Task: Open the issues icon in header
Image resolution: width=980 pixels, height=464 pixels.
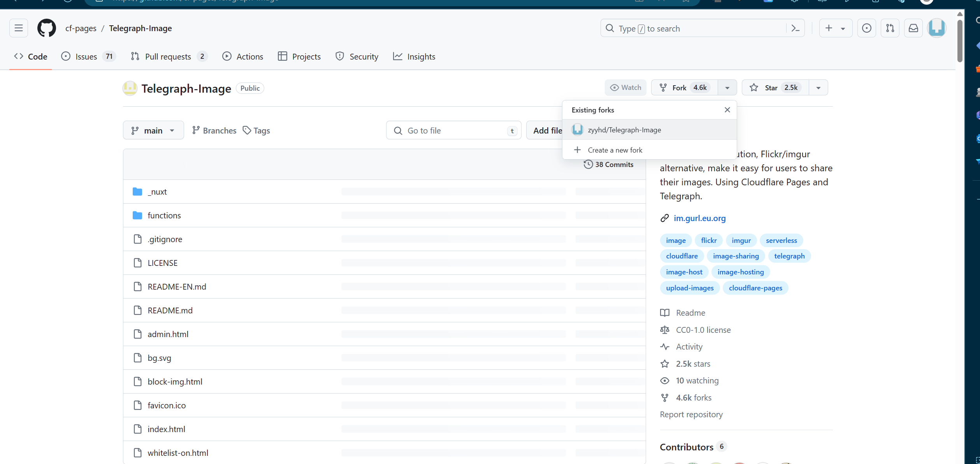Action: (x=866, y=28)
